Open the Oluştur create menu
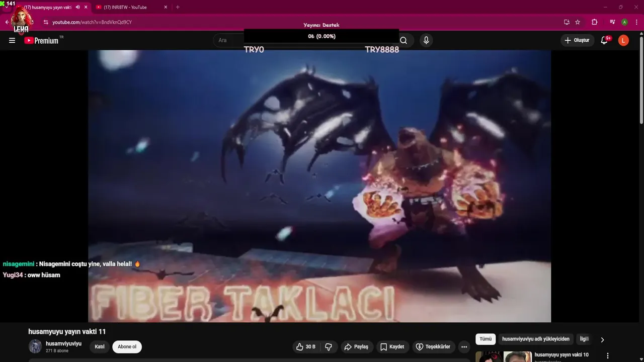Image resolution: width=644 pixels, height=362 pixels. point(577,40)
